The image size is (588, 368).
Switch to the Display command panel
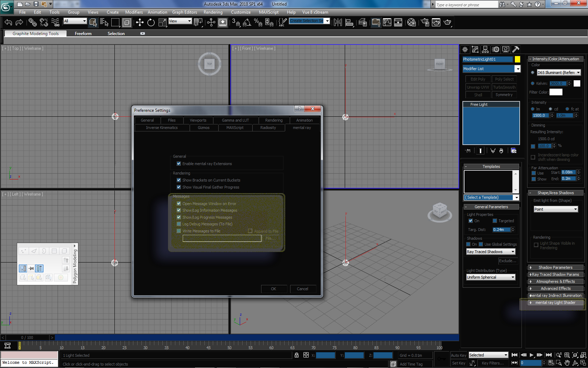[506, 49]
